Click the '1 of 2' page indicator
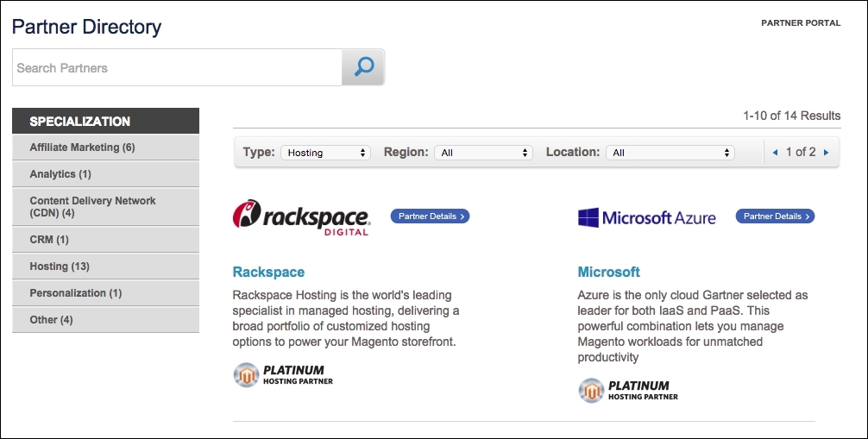868x439 pixels. 801,153
